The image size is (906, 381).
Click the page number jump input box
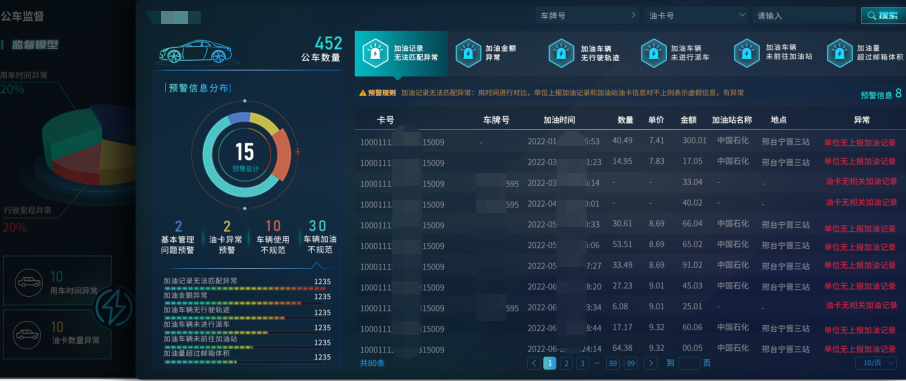pos(689,363)
